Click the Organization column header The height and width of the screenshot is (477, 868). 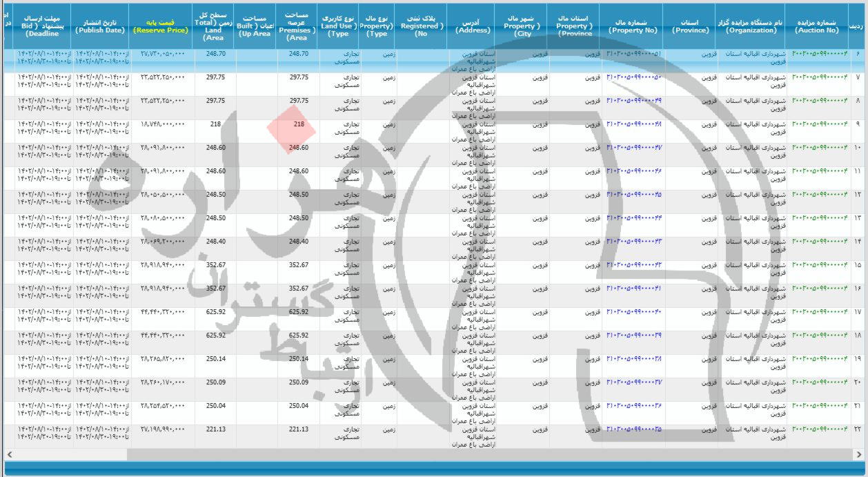[750, 26]
